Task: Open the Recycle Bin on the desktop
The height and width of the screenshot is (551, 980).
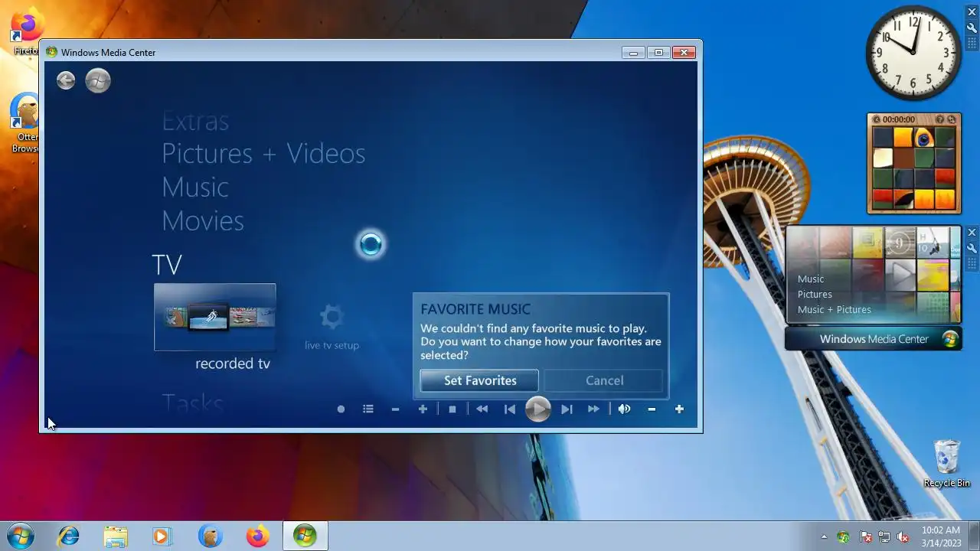Action: click(x=947, y=463)
